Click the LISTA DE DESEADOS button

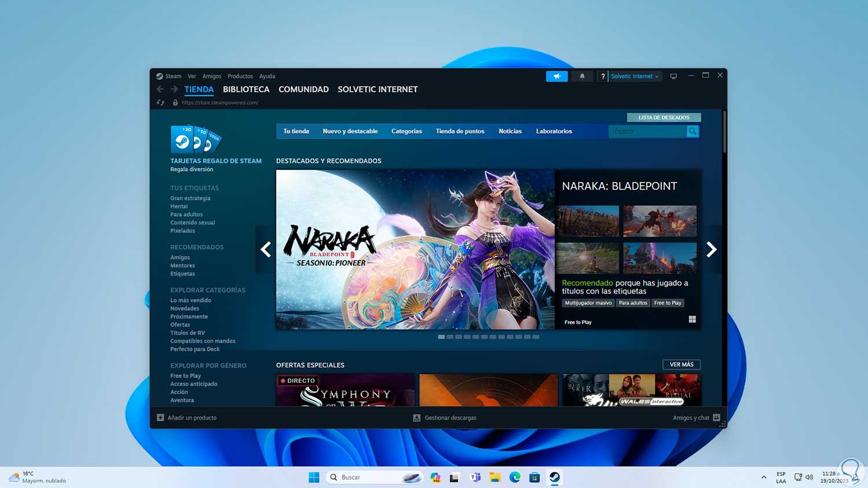click(664, 117)
